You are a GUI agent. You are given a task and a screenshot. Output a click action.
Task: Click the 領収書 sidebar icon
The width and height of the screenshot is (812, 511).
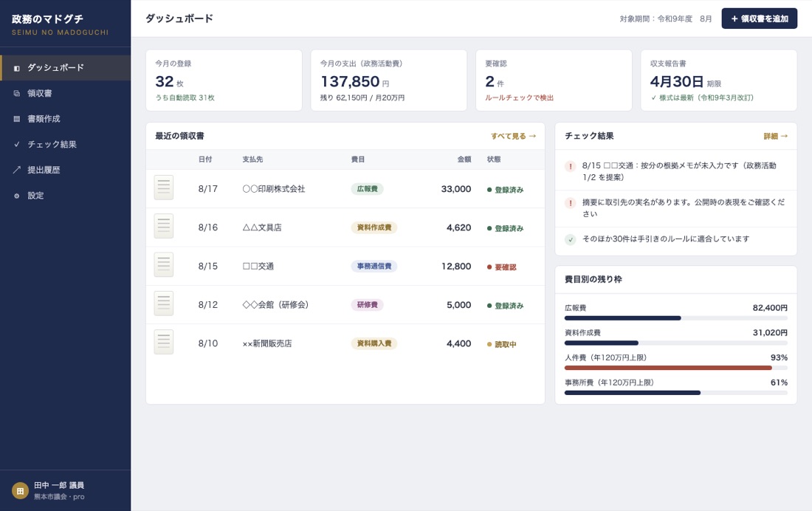[16, 93]
